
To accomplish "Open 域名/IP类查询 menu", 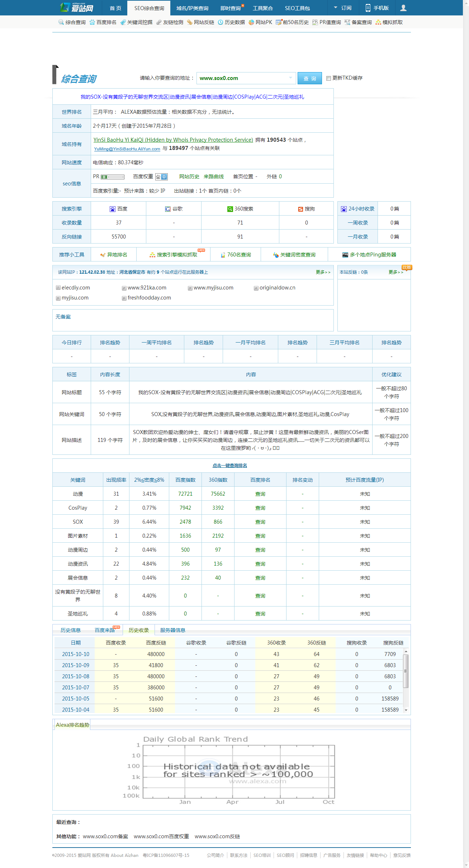I will pos(192,8).
